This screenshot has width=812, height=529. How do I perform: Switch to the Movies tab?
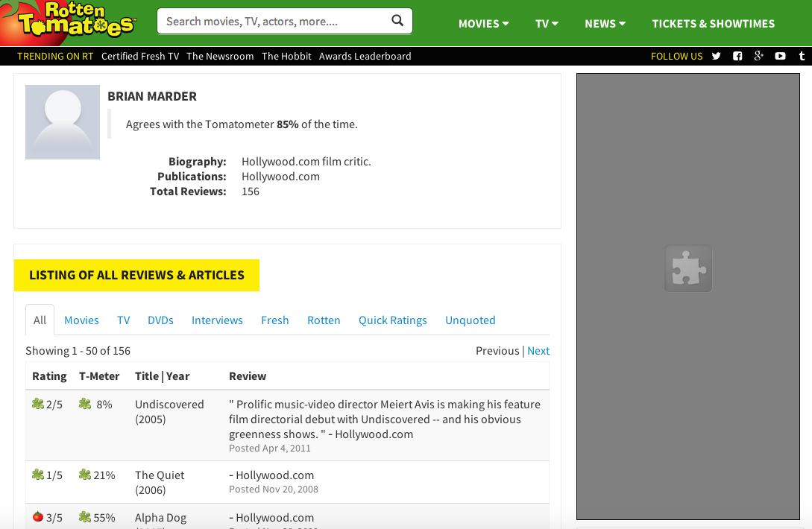(81, 320)
